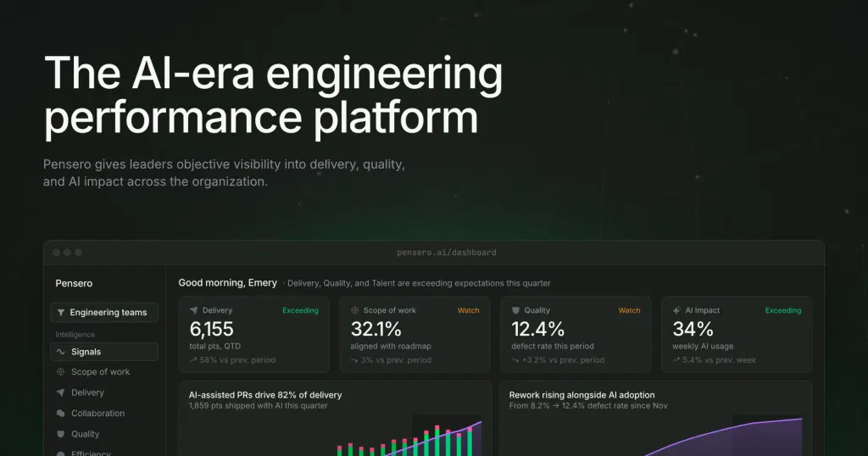The image size is (868, 456).
Task: Click the Delivery card paper-plane icon
Action: [194, 310]
